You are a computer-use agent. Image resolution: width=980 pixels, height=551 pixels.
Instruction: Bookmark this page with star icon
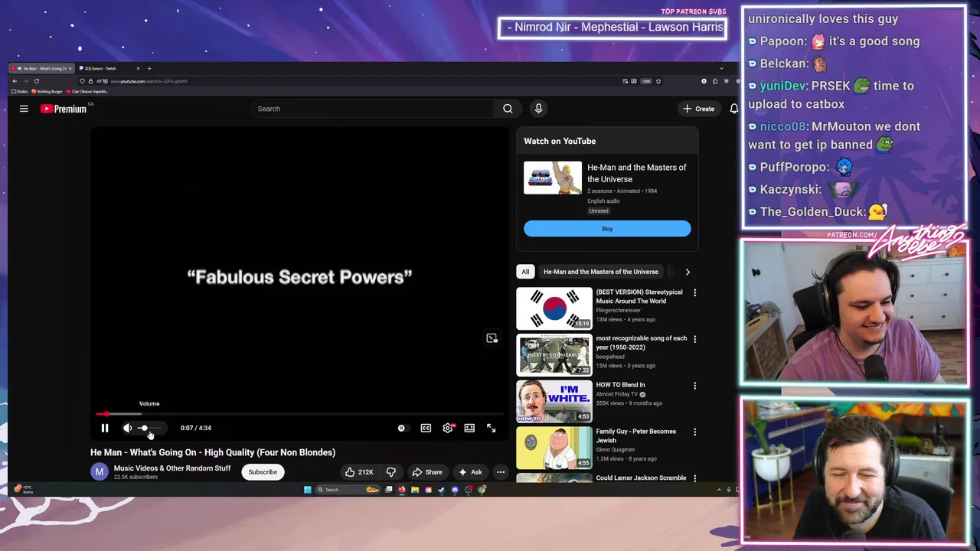pyautogui.click(x=658, y=81)
